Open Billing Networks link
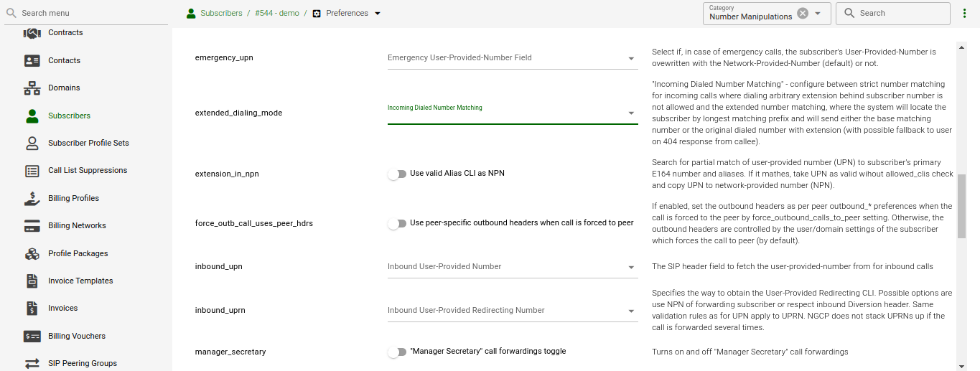The image size is (980, 371). click(x=77, y=226)
